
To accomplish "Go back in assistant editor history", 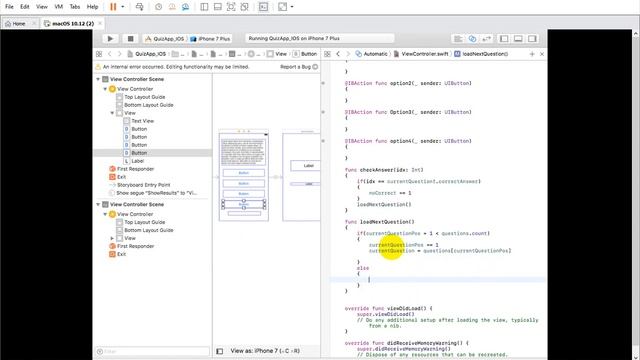I will [338, 54].
